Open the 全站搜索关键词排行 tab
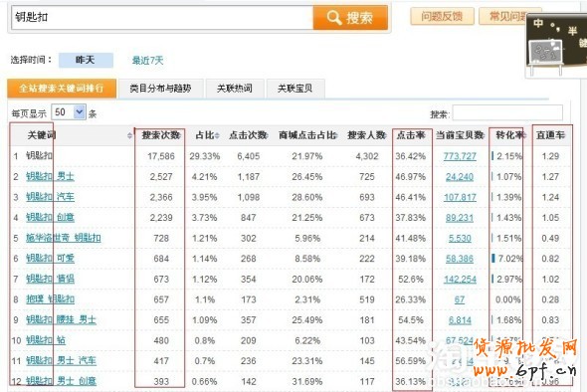This screenshot has height=392, width=587. coord(62,89)
